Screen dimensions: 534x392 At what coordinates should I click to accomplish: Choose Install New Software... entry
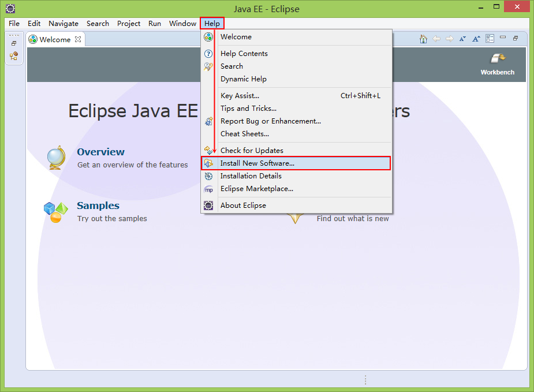pyautogui.click(x=296, y=163)
